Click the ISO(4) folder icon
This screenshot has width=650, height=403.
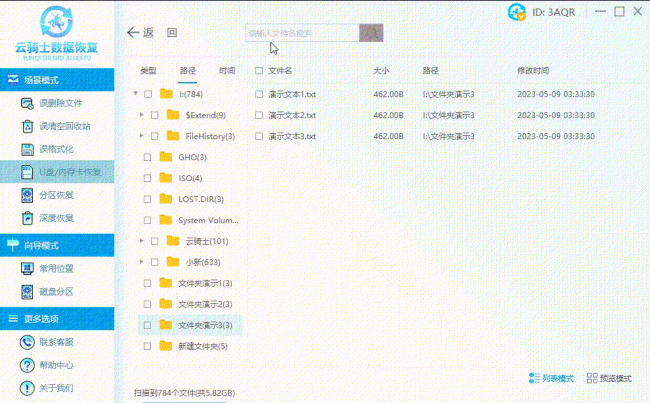(166, 178)
